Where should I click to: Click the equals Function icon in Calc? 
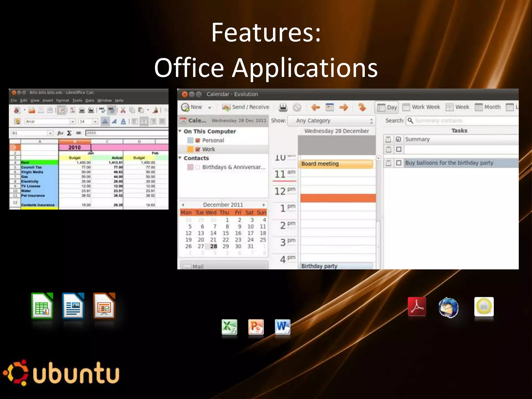tap(78, 133)
